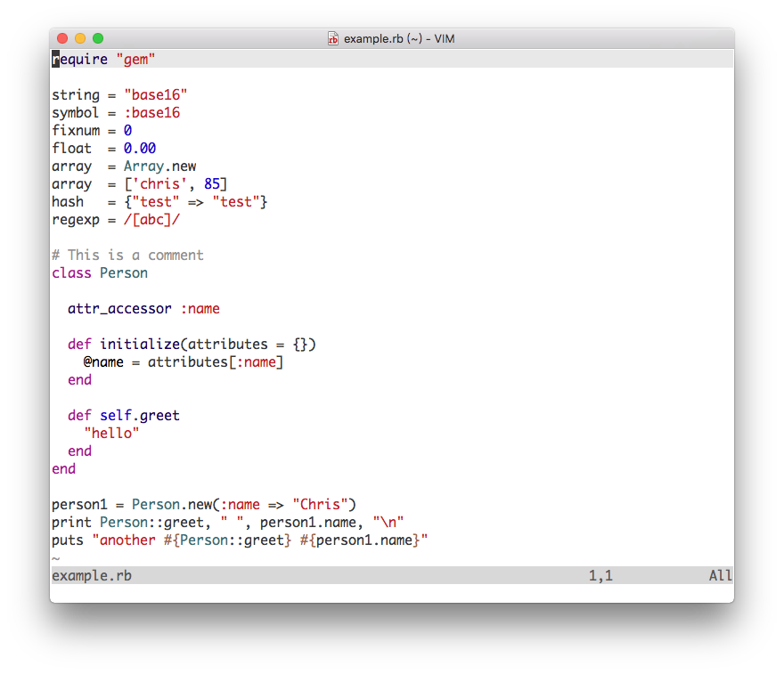Image resolution: width=784 pixels, height=674 pixels.
Task: Click '#{Person::greet}' interpolation
Action: (227, 540)
